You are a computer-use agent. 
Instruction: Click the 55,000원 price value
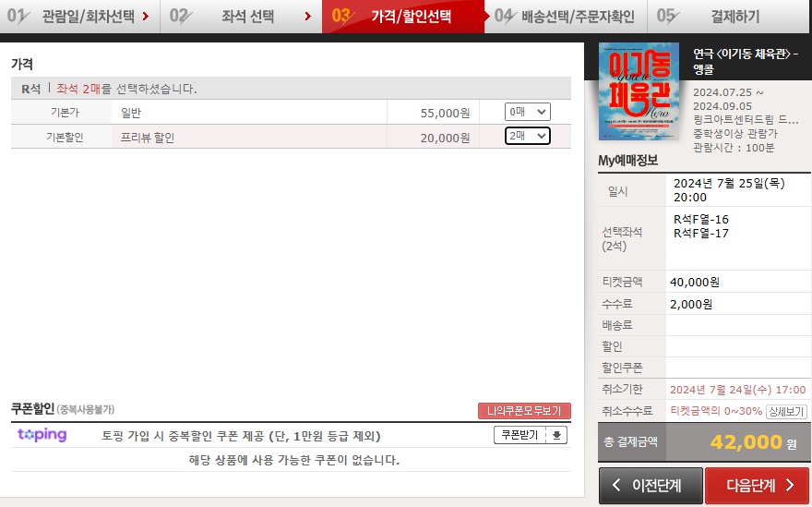click(445, 113)
